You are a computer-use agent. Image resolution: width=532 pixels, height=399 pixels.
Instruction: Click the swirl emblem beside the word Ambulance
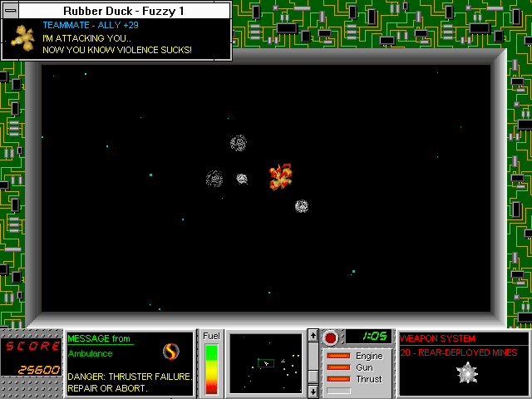click(x=170, y=352)
